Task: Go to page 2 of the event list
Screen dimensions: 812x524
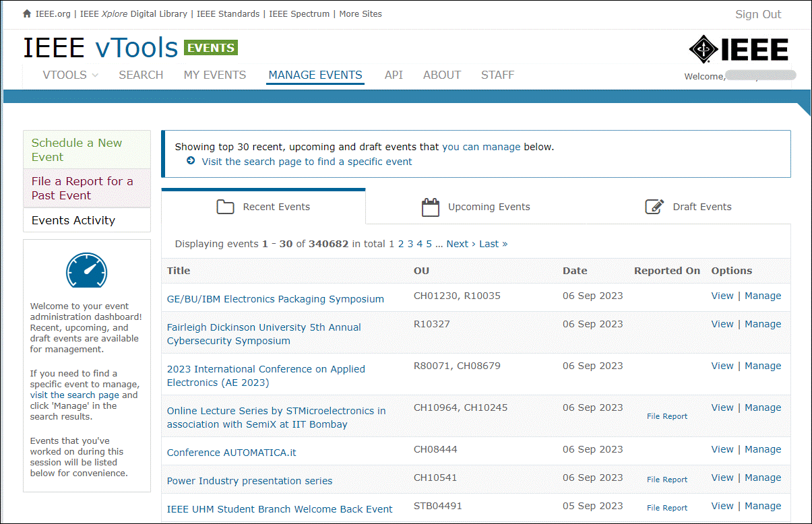Action: pos(400,243)
